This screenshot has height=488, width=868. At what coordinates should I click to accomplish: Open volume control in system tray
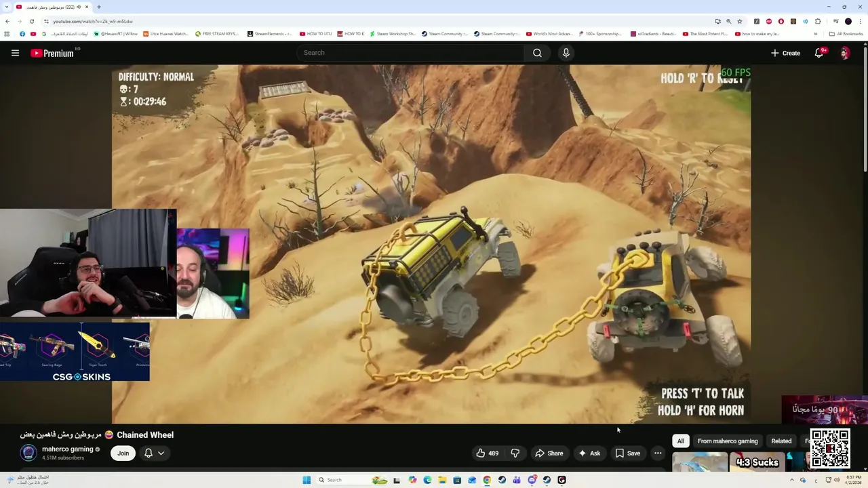click(x=836, y=480)
